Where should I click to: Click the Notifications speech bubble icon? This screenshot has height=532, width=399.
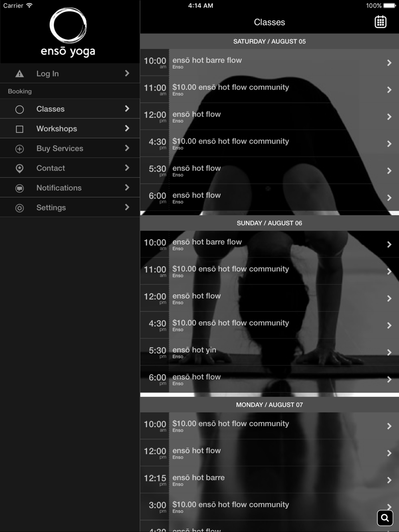click(x=20, y=188)
